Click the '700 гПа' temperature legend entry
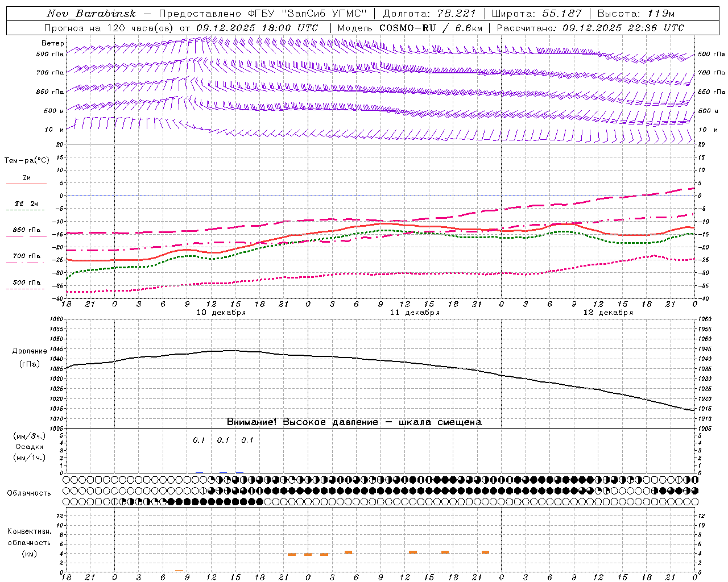Screen dimensions: 728x582 click(27, 256)
